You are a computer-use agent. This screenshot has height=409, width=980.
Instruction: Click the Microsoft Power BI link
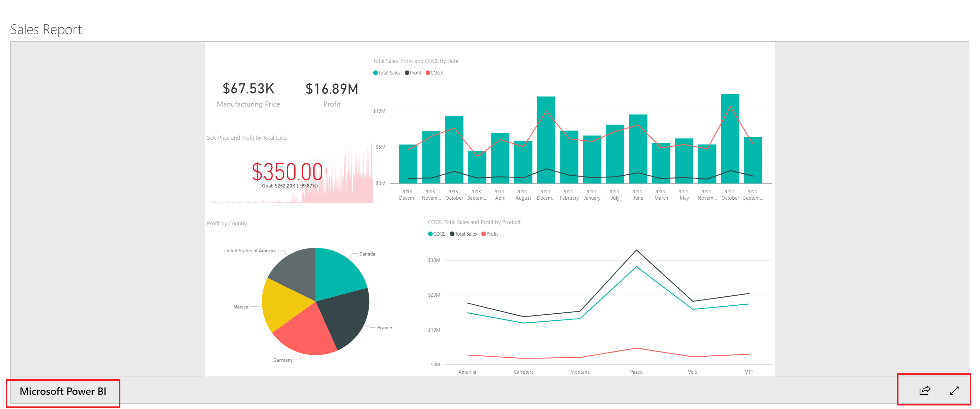[x=63, y=391]
